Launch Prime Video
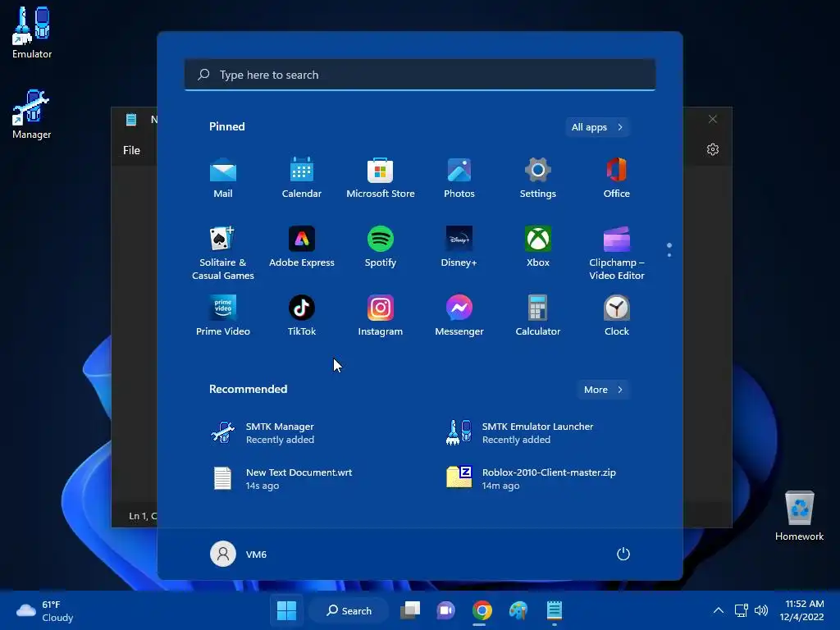Viewport: 840px width, 630px height. coord(223,316)
